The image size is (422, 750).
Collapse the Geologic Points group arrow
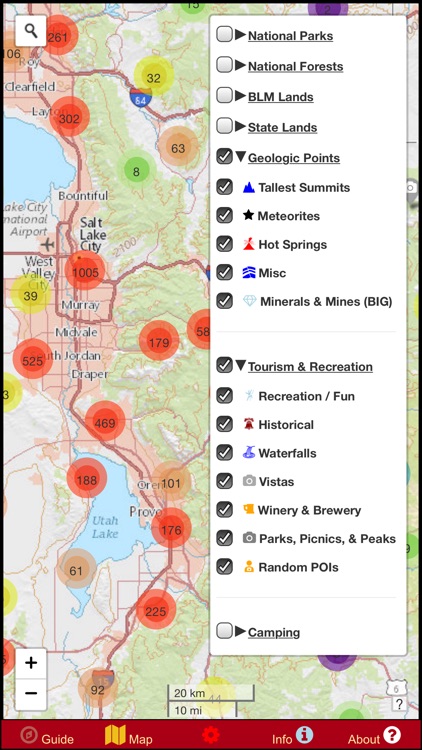click(x=241, y=156)
